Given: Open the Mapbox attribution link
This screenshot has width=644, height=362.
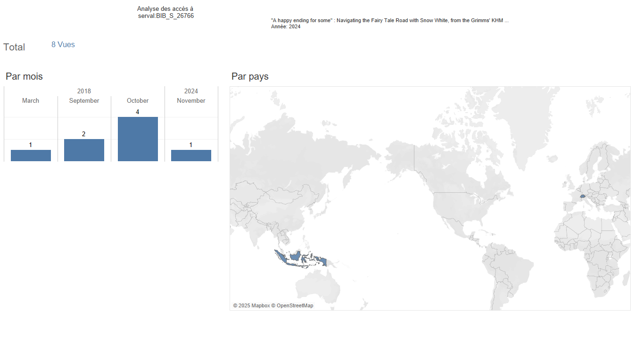Looking at the screenshot, I should [x=251, y=305].
